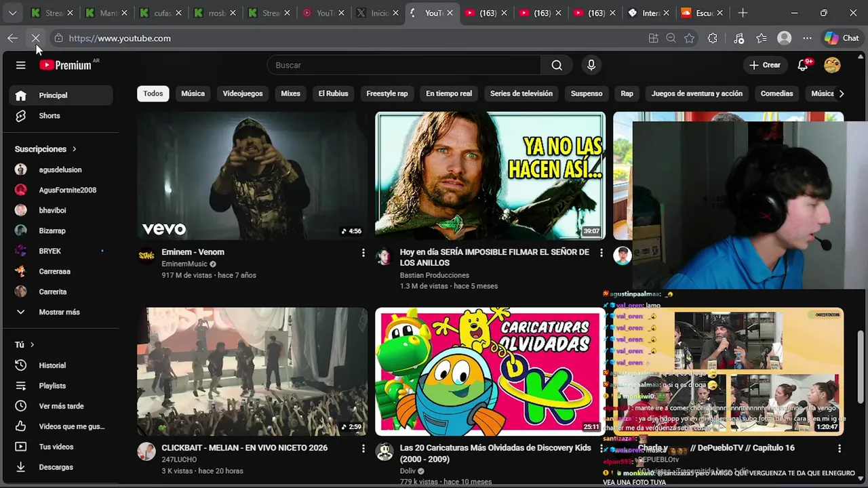Click the Buscar search field

(x=404, y=65)
